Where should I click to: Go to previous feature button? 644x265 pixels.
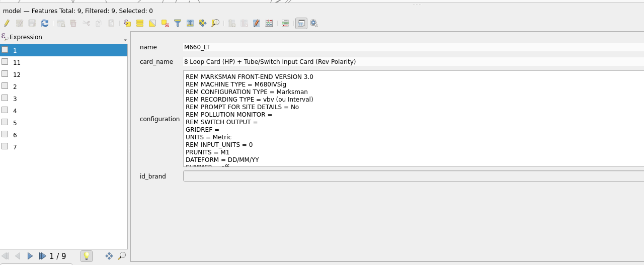tap(18, 256)
